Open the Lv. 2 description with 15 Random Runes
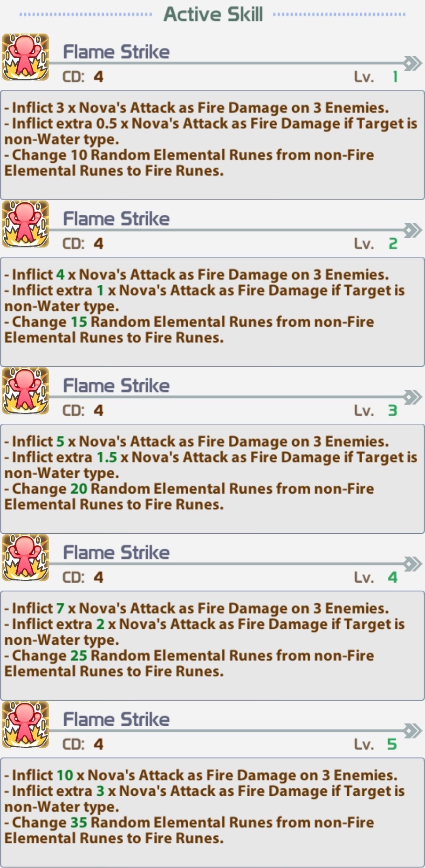 pos(212,312)
